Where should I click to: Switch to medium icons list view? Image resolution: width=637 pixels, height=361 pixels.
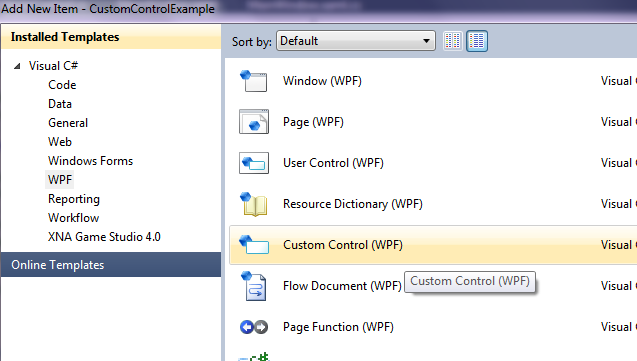click(477, 41)
